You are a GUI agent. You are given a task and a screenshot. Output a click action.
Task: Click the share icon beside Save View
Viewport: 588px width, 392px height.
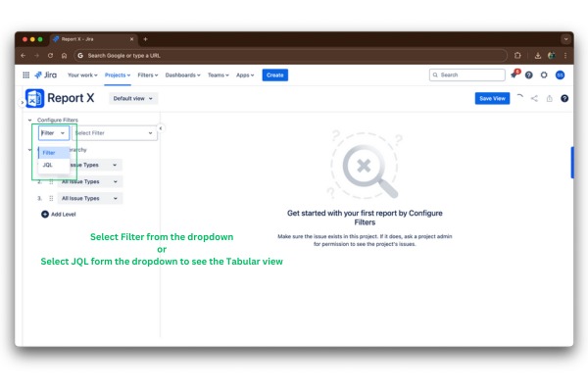click(x=534, y=98)
